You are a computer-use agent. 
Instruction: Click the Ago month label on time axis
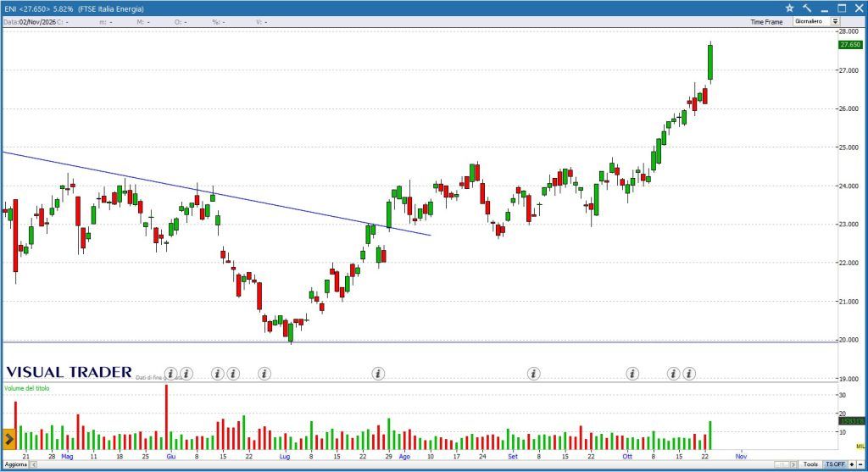click(404, 457)
